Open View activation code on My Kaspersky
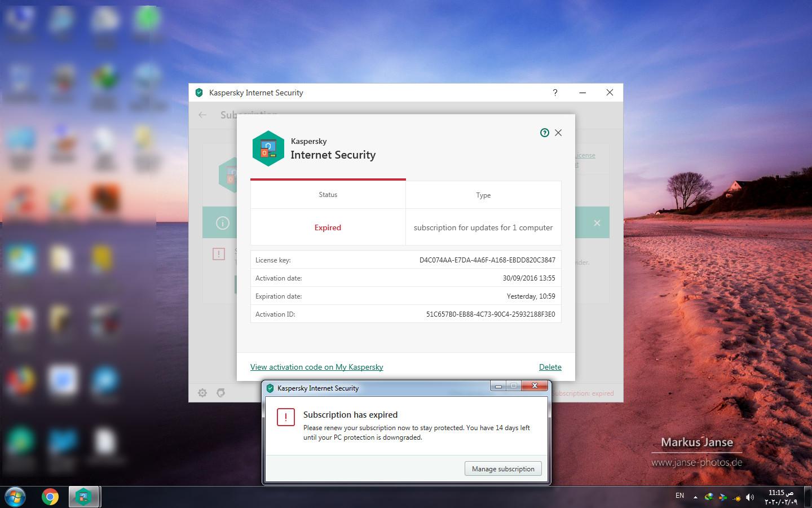The height and width of the screenshot is (508, 812). pyautogui.click(x=316, y=367)
